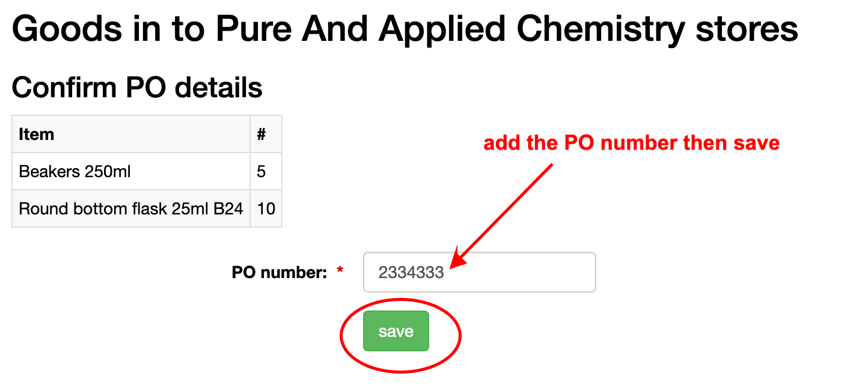Image resolution: width=868 pixels, height=388 pixels.
Task: Click the green save button
Action: point(396,331)
